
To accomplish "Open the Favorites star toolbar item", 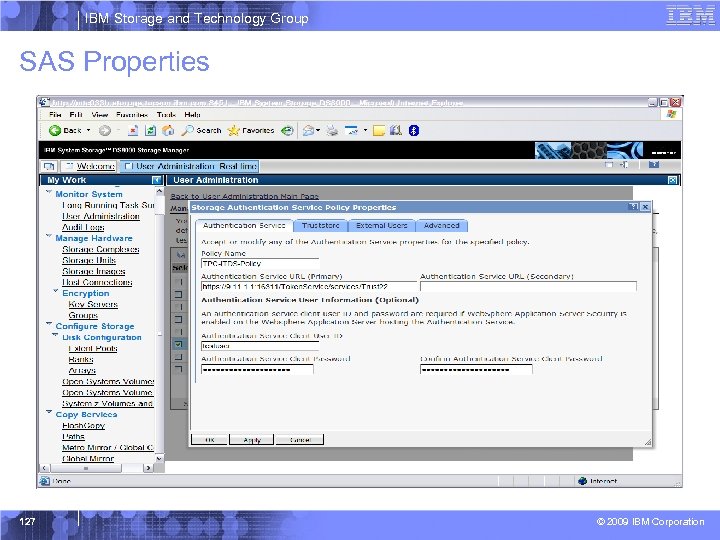I will tap(251, 130).
